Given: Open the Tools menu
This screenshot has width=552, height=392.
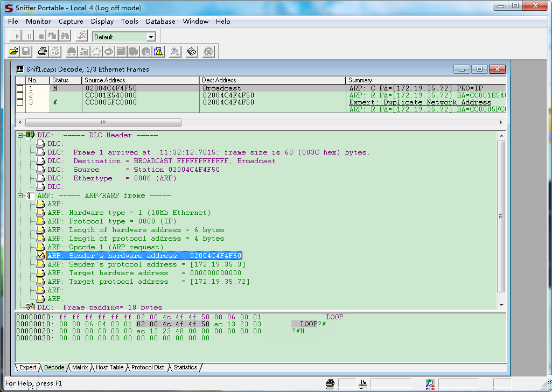Looking at the screenshot, I should click(x=130, y=22).
